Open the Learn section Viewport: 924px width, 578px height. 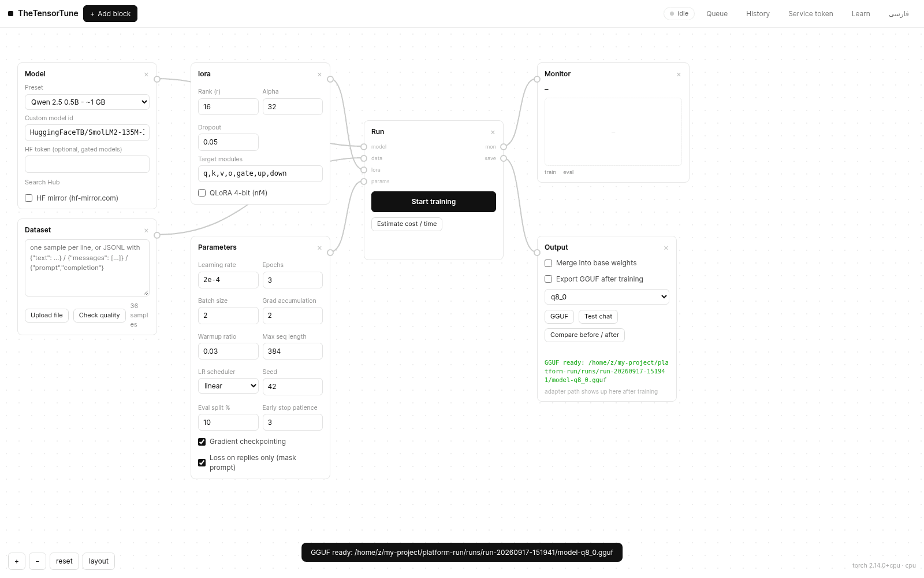click(x=860, y=14)
